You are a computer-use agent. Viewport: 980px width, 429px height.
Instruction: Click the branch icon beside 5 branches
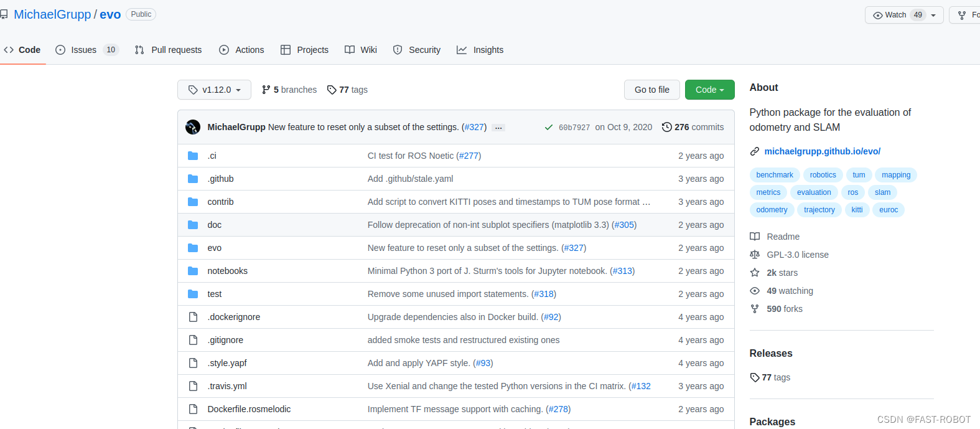click(x=266, y=90)
